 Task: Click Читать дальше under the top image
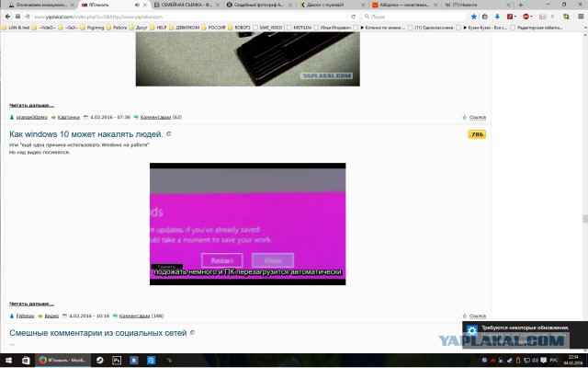(31, 105)
